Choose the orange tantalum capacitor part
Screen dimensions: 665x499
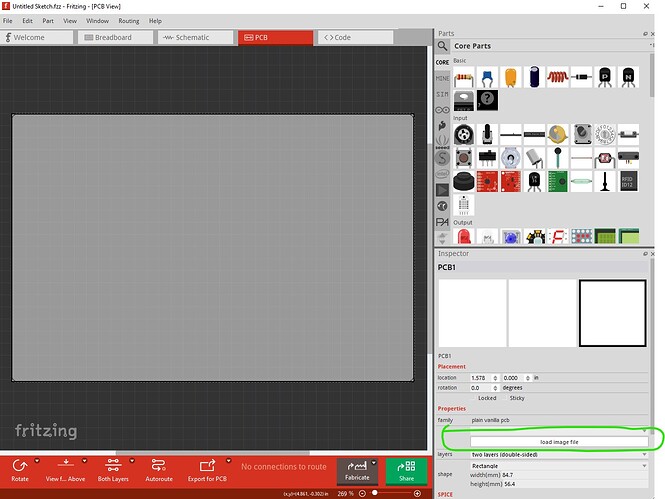pos(511,77)
